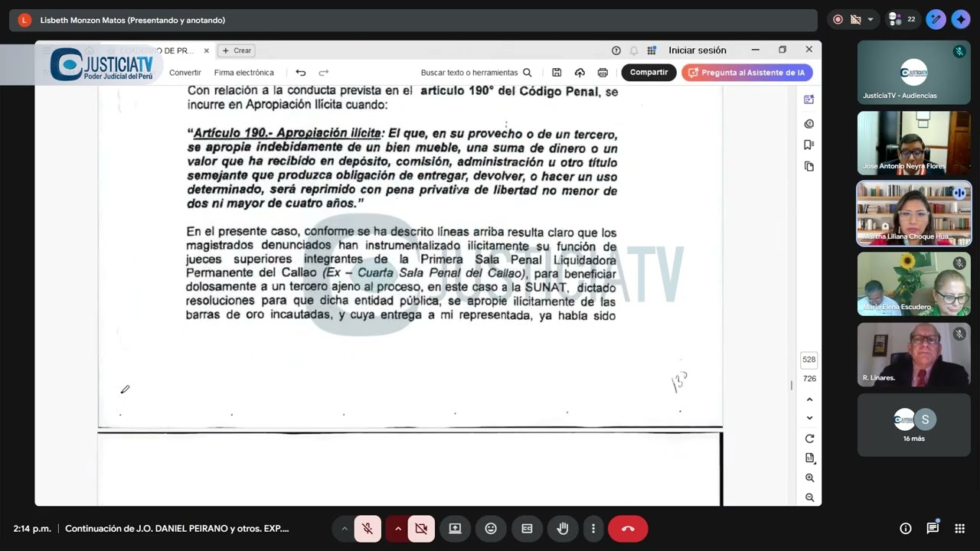Select R. Linares video tile
Screen dimensions: 980x551
click(914, 354)
